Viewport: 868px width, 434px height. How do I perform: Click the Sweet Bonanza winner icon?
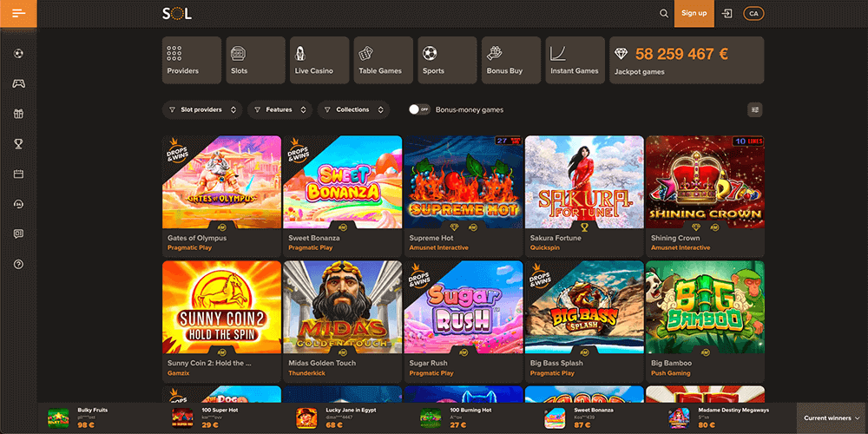pos(555,418)
